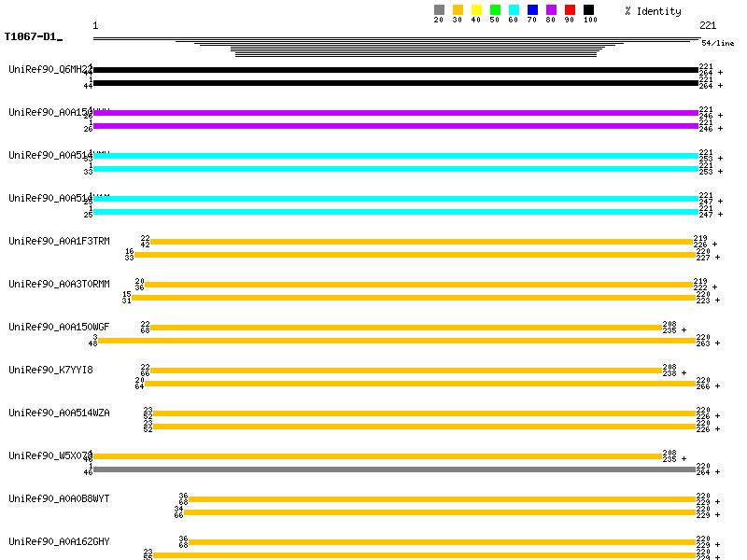Pick the yellow 40% identity legend square
Screen dimensions: 747x560
click(476, 10)
